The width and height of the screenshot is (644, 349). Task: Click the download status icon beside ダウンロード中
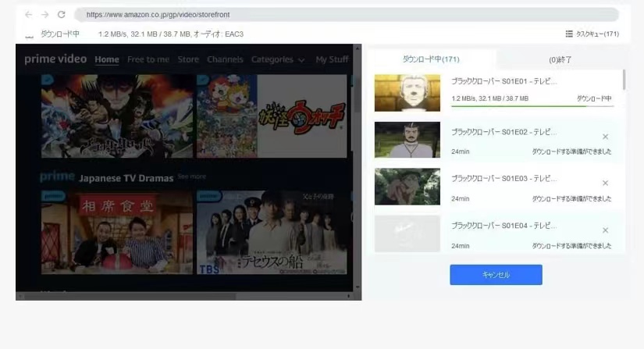29,36
